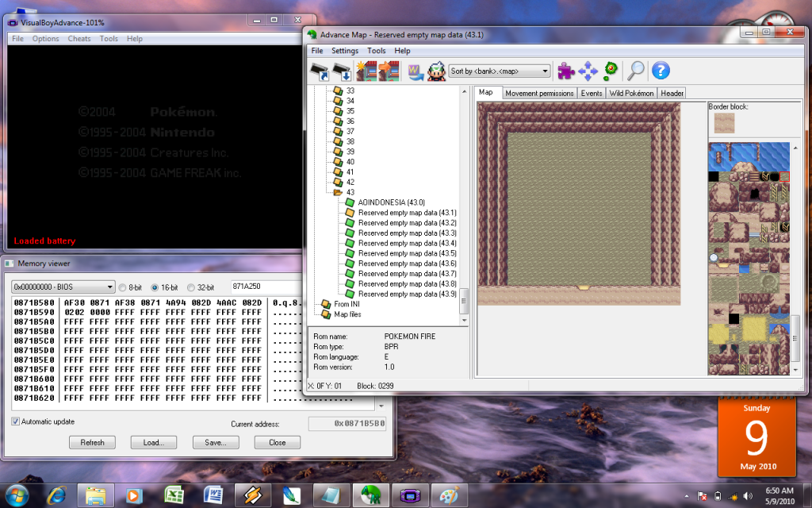Click Close button in Memory viewer

pos(277,443)
